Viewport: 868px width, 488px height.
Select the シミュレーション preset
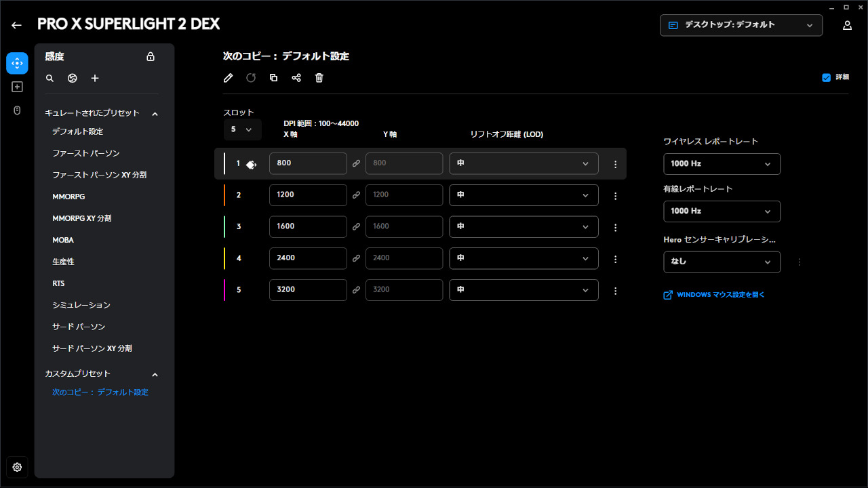tap(81, 305)
